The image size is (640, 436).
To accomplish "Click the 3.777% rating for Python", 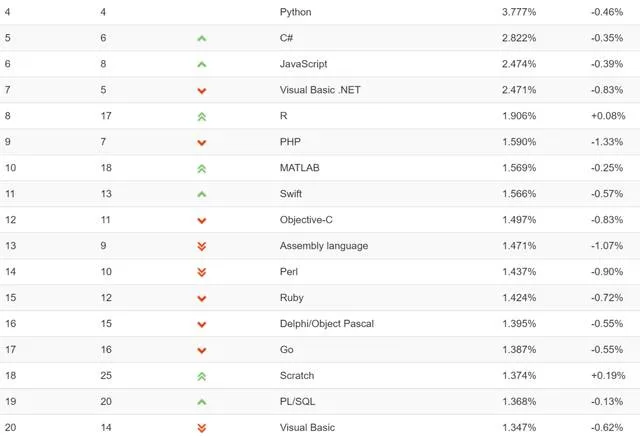I will click(x=518, y=12).
